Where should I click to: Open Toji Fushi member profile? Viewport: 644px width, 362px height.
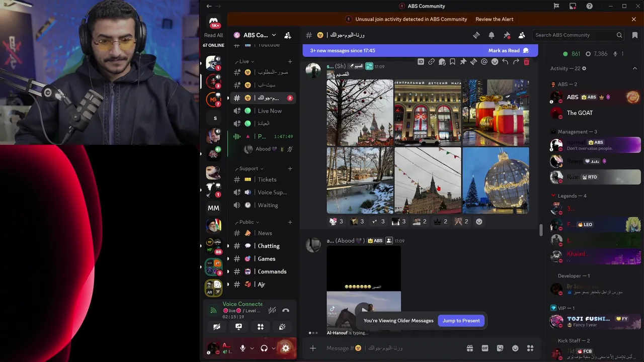click(x=596, y=321)
